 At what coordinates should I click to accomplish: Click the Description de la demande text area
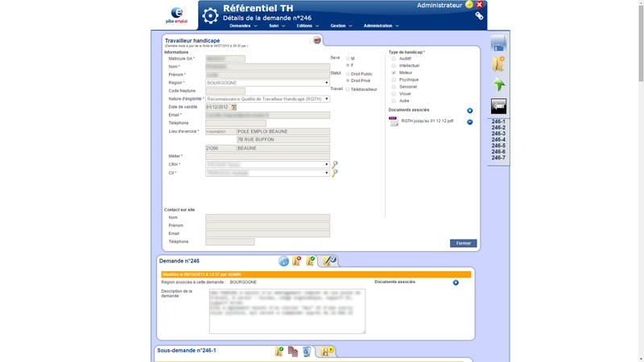(287, 311)
